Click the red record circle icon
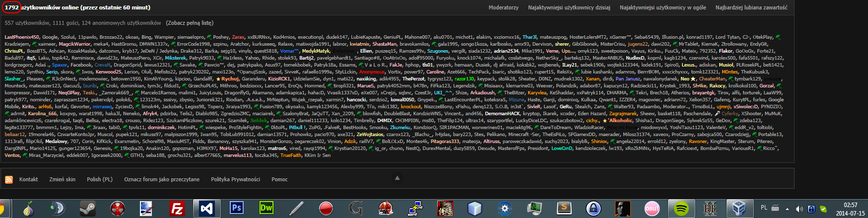Image resolution: width=868 pixels, height=218 pixels. (x=326, y=208)
